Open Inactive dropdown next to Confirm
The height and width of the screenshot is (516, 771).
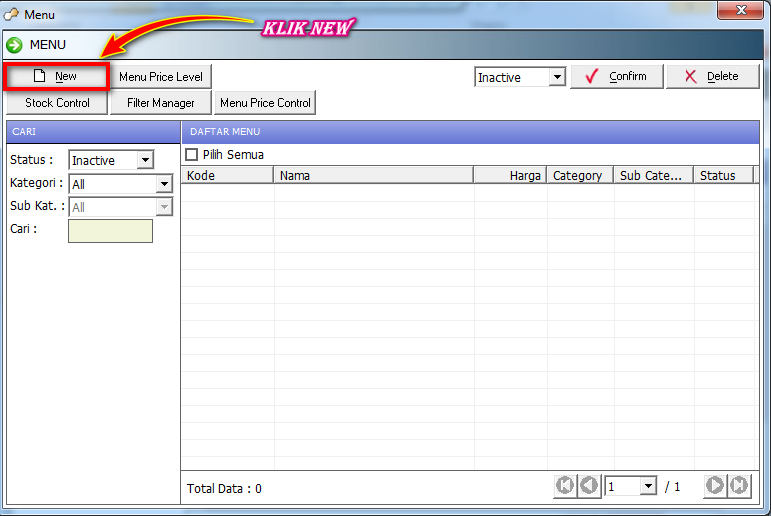pos(558,77)
